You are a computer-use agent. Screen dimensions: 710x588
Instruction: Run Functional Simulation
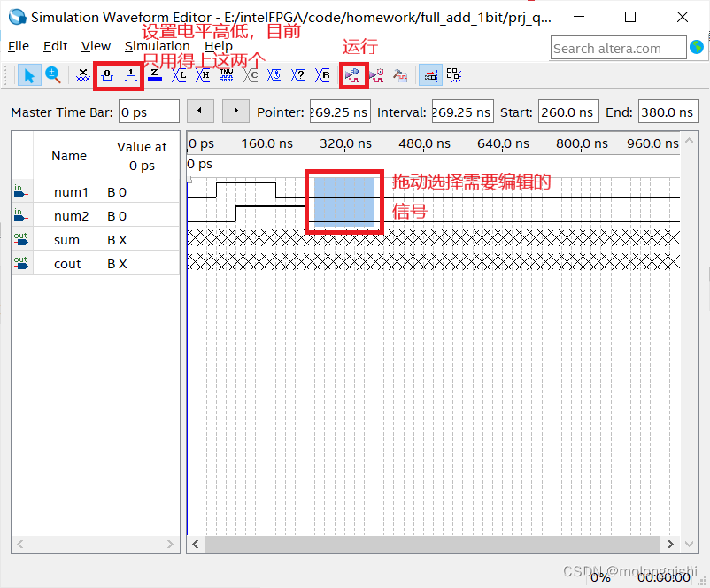352,75
